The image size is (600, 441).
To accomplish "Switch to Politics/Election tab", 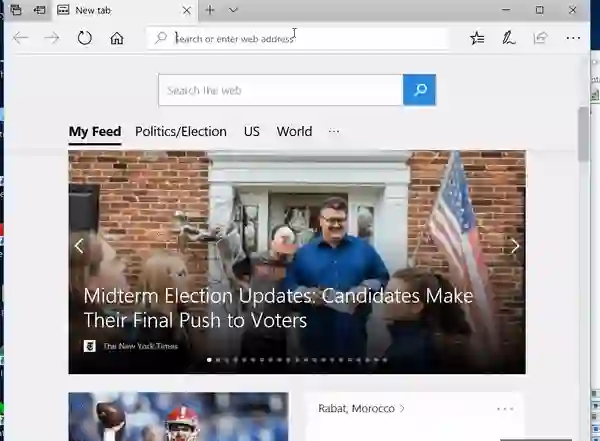I will (x=181, y=131).
